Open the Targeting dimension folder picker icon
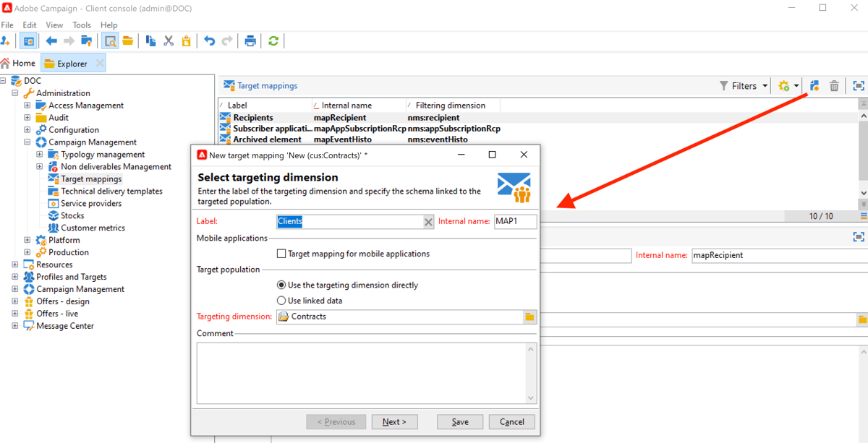The image size is (868, 443). (530, 317)
